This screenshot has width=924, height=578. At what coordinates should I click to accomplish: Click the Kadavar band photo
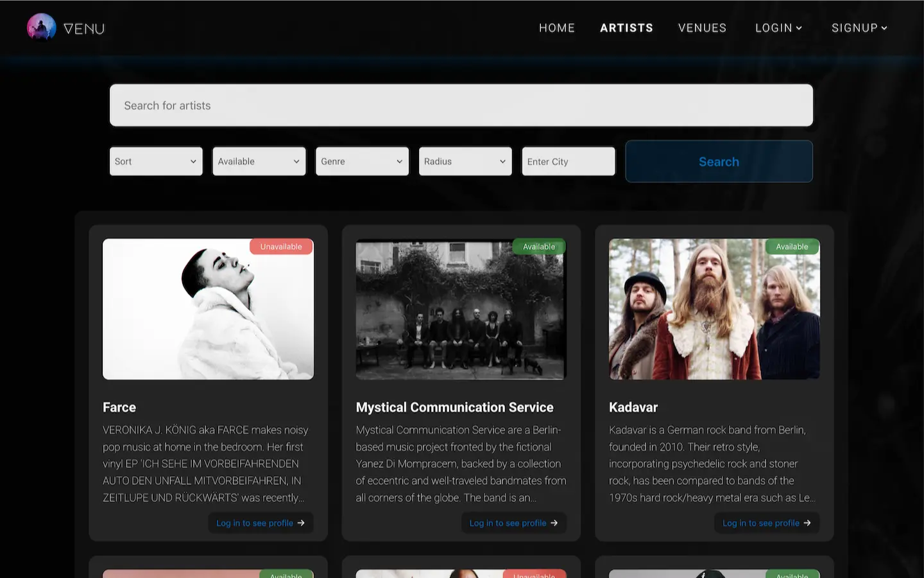point(714,309)
